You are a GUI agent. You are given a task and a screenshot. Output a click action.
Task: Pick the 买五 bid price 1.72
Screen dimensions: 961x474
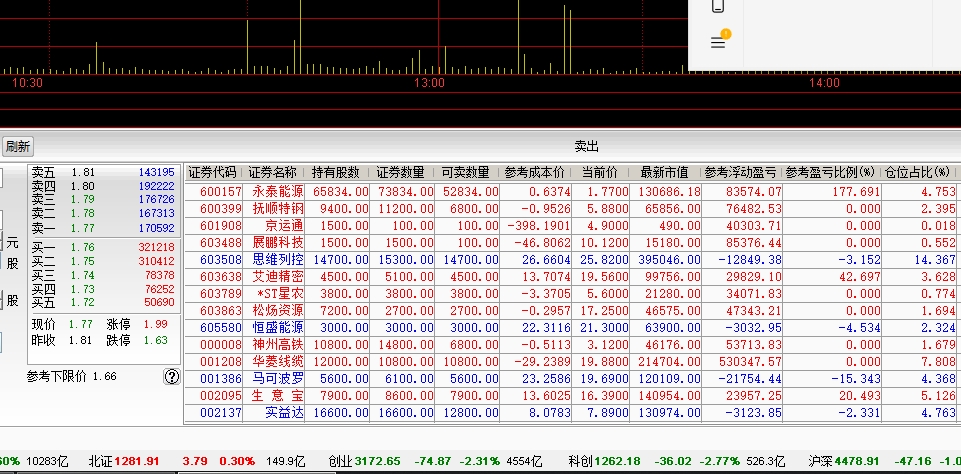[83, 302]
